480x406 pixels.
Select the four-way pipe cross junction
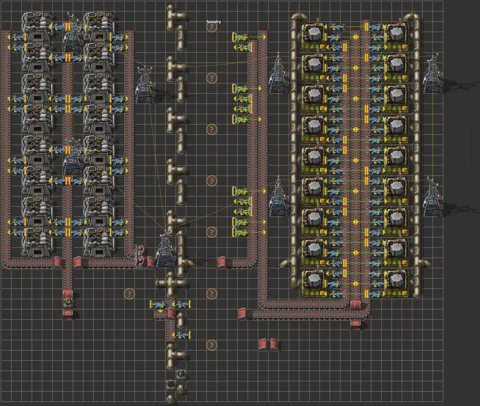tap(170, 283)
